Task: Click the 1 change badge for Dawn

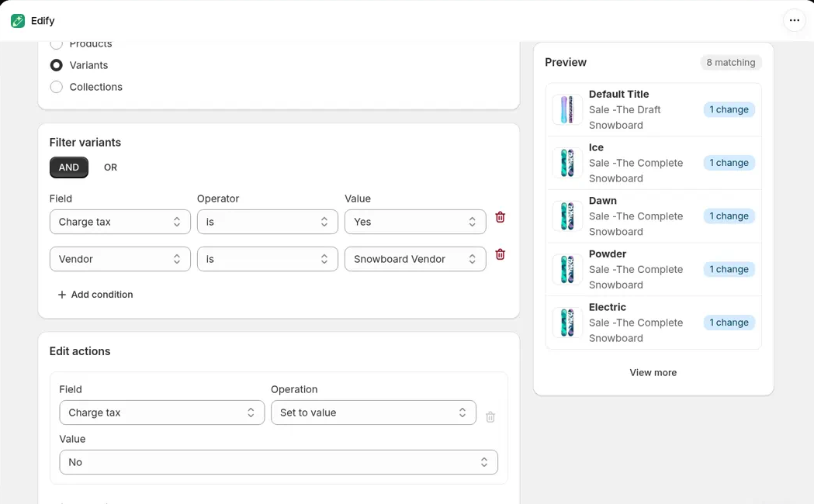Action: click(729, 216)
